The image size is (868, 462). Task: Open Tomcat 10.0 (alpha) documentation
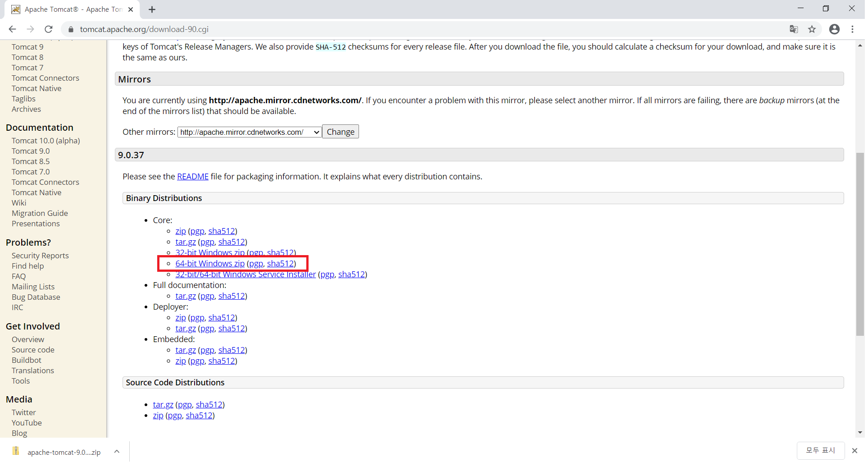point(46,141)
